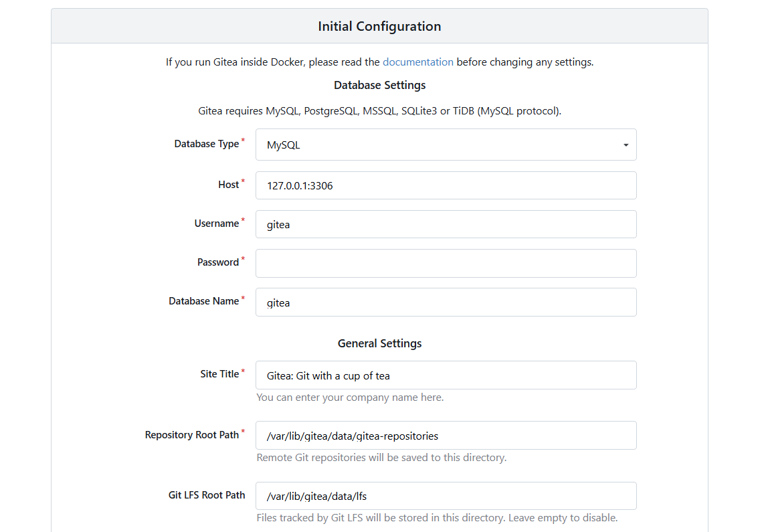Click the 'Database Type' field label
Viewport: 762px width, 532px height.
tap(206, 144)
